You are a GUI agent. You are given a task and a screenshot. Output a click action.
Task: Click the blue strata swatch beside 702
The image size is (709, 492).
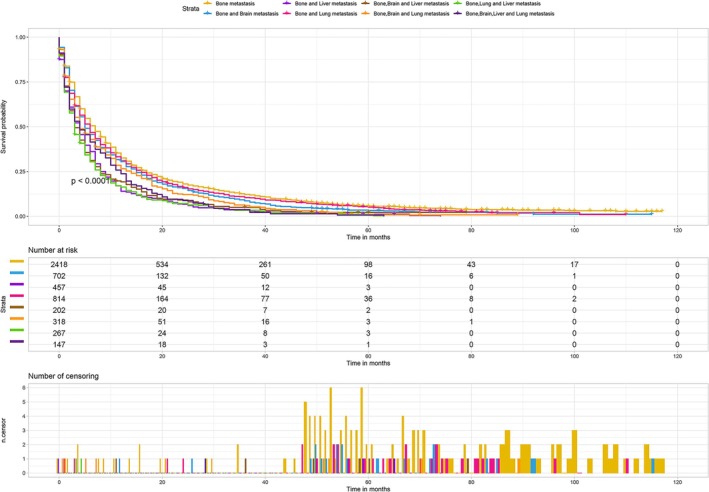pos(17,273)
